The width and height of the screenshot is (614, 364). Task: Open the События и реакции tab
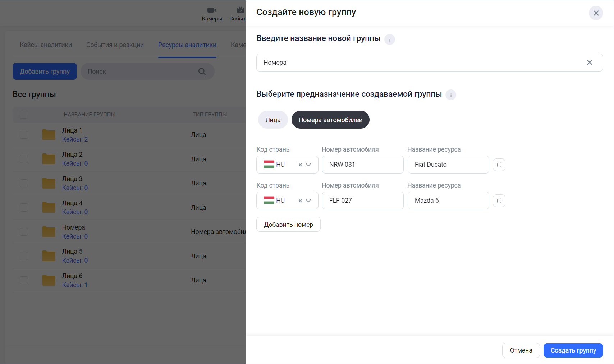[115, 45]
